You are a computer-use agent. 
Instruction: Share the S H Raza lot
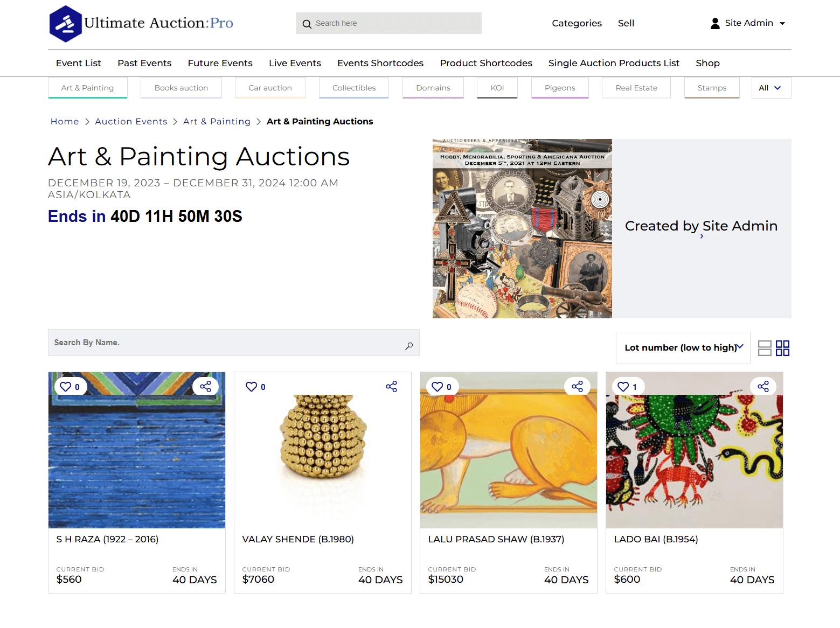click(206, 386)
